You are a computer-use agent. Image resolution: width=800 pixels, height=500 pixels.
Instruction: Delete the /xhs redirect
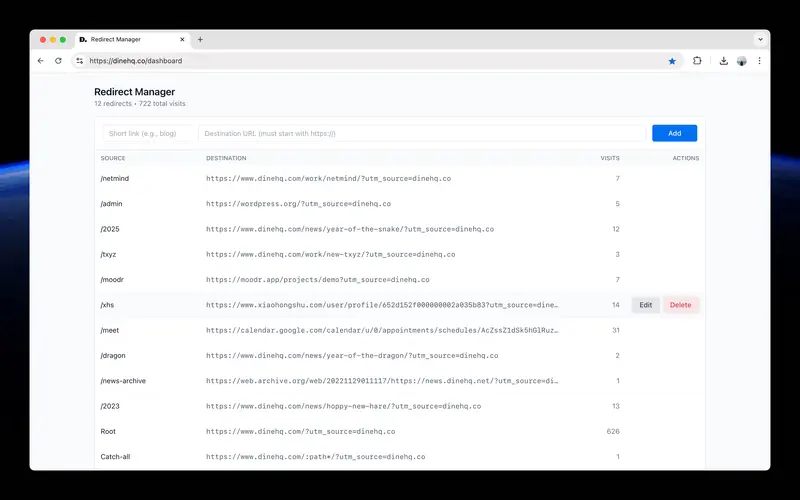680,305
